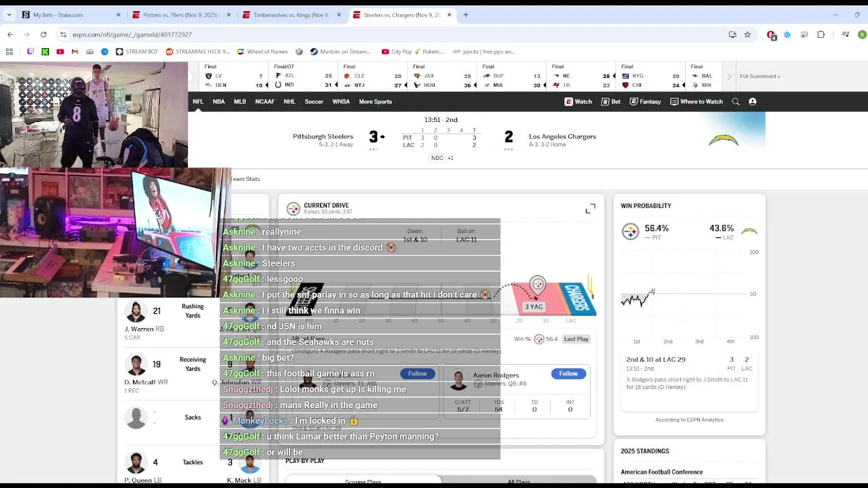This screenshot has height=488, width=868.
Task: Open the green Chrome profile avatar
Action: (862, 35)
